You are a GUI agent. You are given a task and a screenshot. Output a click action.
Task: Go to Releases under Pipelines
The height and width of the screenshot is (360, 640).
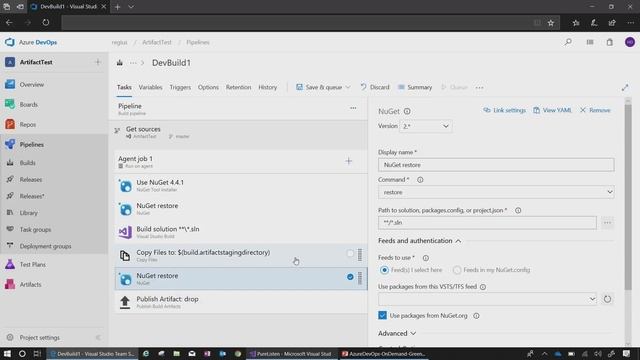[x=31, y=180]
